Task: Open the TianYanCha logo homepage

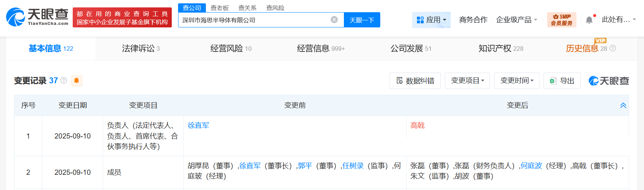Action: [37, 17]
